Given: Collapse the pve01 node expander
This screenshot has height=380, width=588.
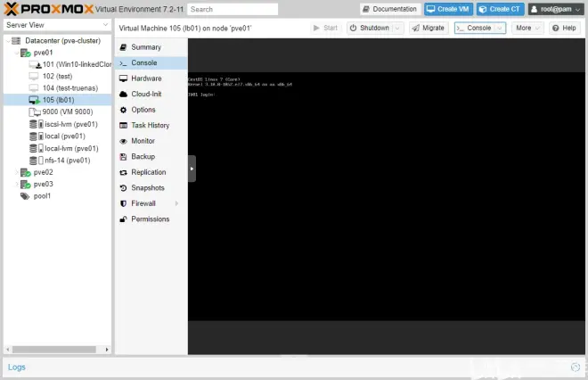Looking at the screenshot, I should [x=17, y=53].
